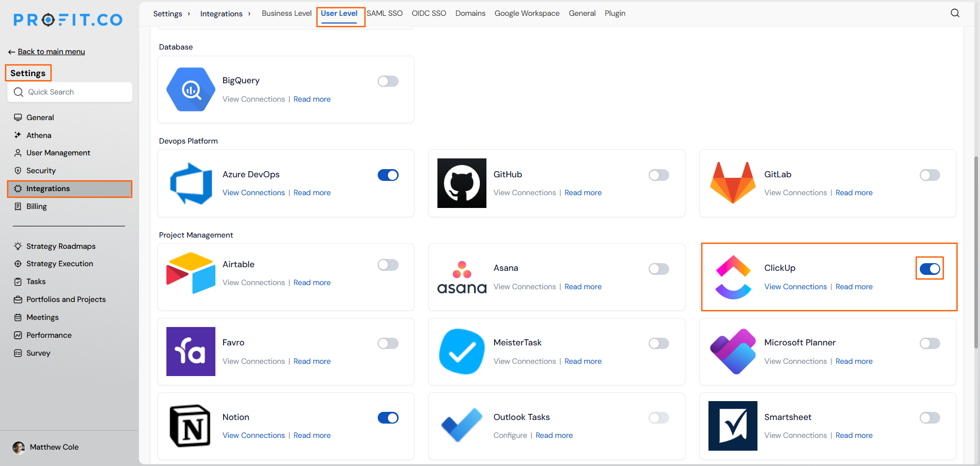The height and width of the screenshot is (466, 980).
Task: Click the Settings breadcrumb item
Action: [x=167, y=14]
